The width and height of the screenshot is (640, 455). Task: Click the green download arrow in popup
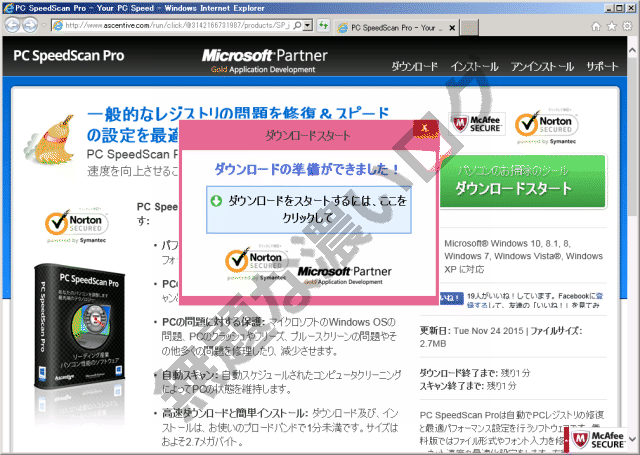pos(216,200)
